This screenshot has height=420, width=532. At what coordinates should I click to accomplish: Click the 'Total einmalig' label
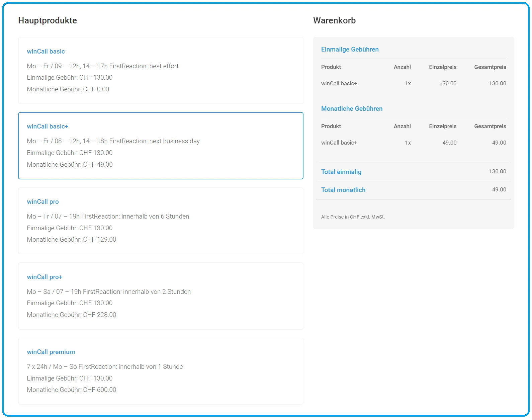pos(341,172)
